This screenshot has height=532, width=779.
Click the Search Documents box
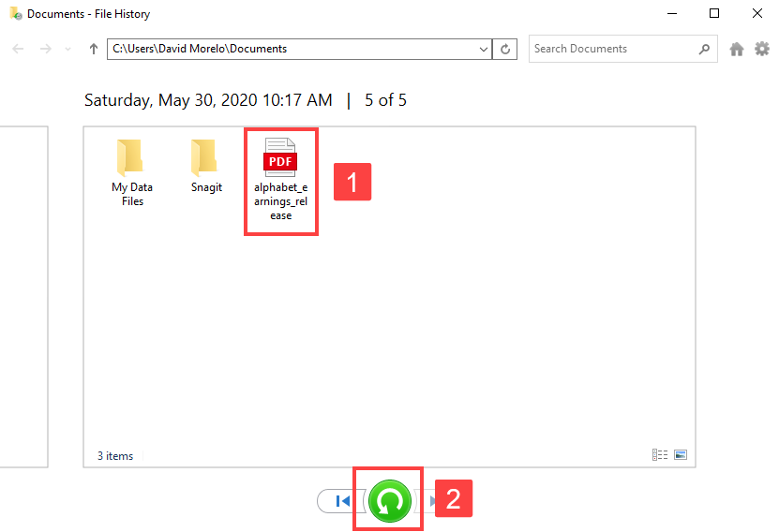click(x=623, y=49)
